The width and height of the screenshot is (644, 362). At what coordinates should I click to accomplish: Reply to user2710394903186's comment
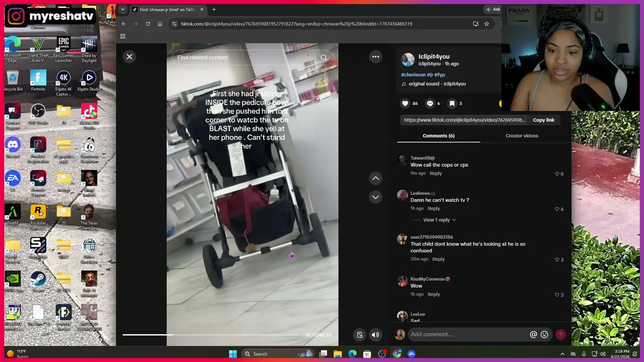pyautogui.click(x=438, y=259)
